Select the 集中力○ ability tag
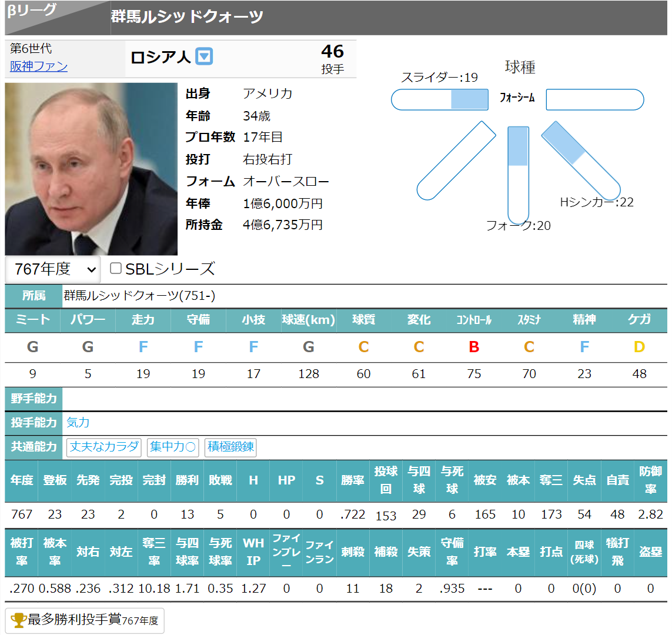672x635 pixels. pyautogui.click(x=173, y=447)
